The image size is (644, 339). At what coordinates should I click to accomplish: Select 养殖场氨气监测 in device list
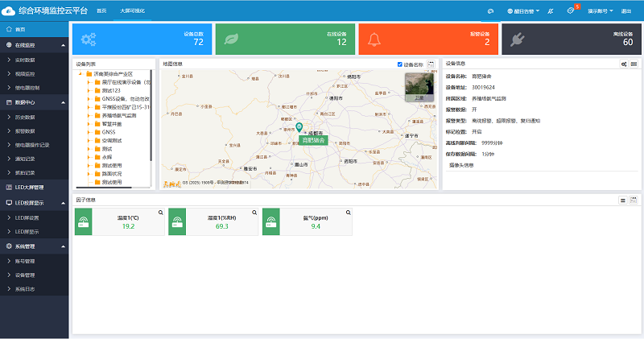coord(118,115)
